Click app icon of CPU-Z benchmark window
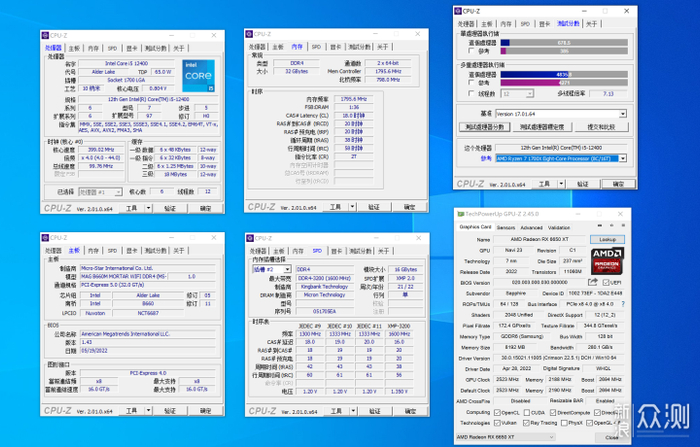The height and width of the screenshot is (447, 700). pyautogui.click(x=458, y=11)
